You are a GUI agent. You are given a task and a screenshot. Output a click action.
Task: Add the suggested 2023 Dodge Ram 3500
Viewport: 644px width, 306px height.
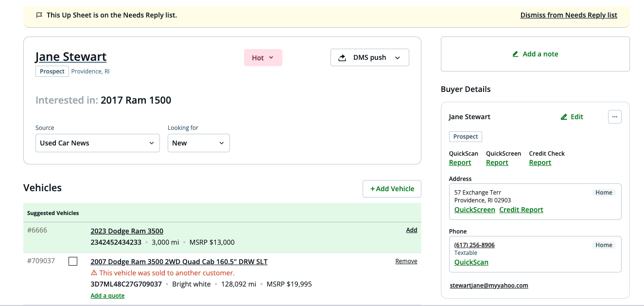[x=411, y=230]
